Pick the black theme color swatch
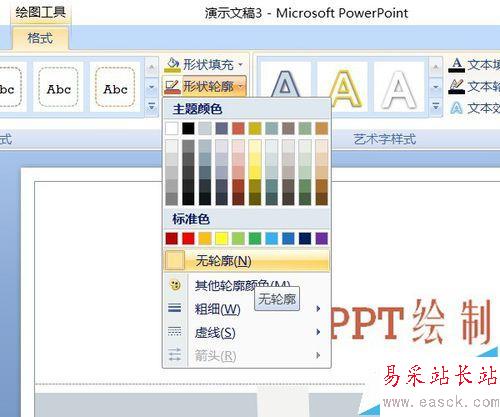This screenshot has height=417, width=500. pos(188,128)
